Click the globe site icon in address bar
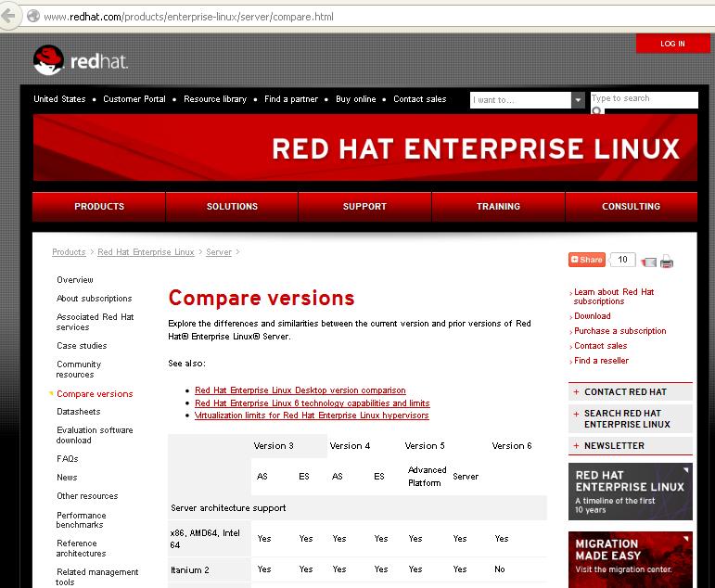The height and width of the screenshot is (588, 715). pos(33,17)
